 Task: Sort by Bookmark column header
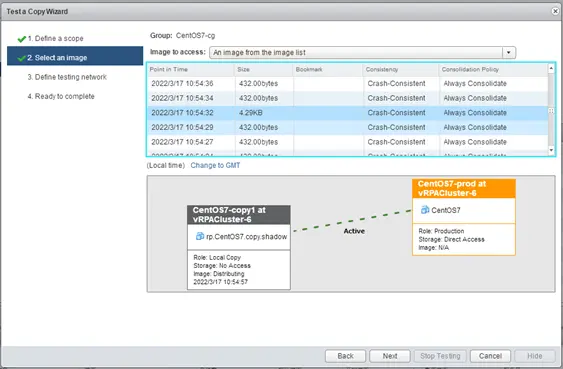point(327,69)
